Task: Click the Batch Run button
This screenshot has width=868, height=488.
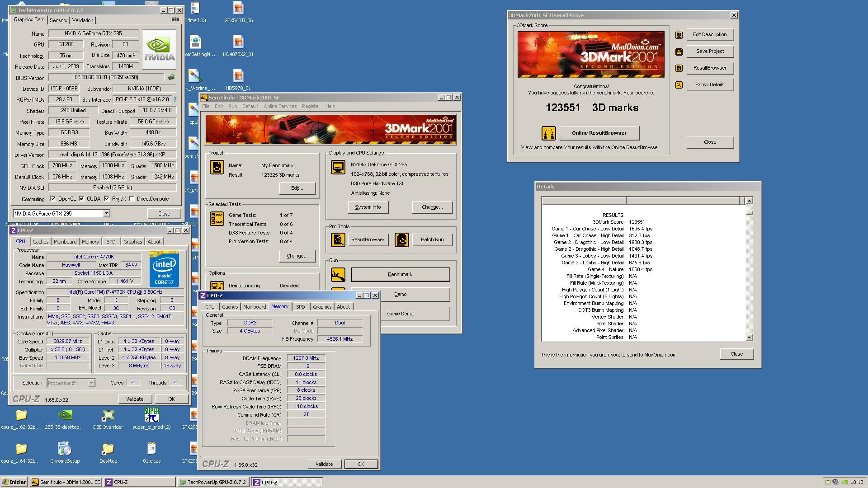Action: pyautogui.click(x=432, y=240)
